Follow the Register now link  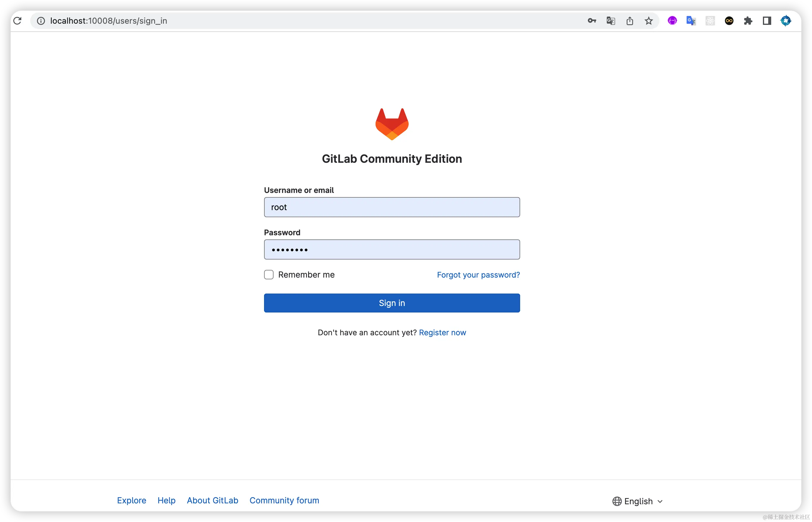[442, 333]
